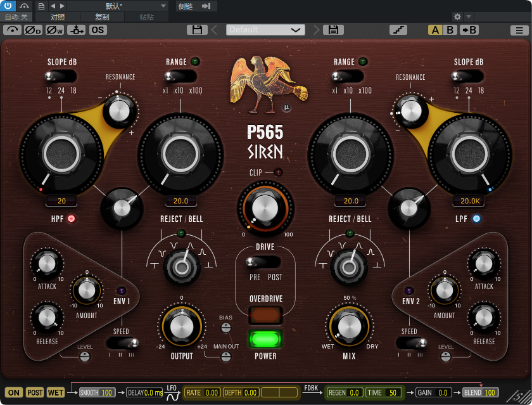Flip the left SLOPE dB switch
This screenshot has height=405, width=532.
click(x=61, y=77)
